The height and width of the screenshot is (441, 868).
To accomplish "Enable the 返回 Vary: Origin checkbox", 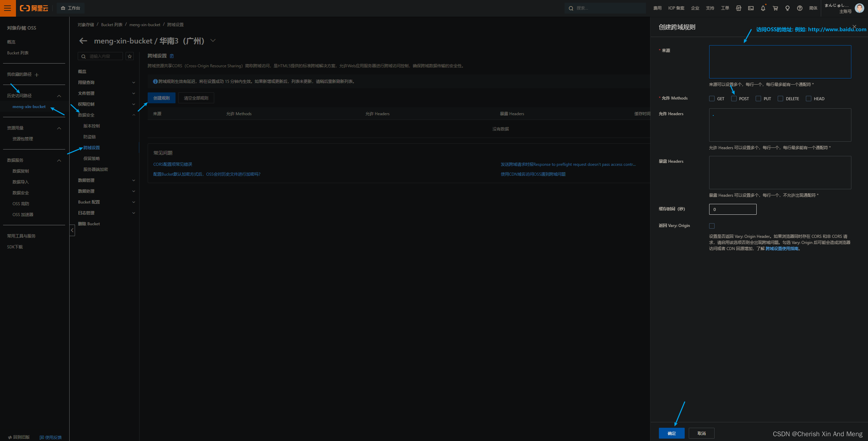I will point(712,226).
